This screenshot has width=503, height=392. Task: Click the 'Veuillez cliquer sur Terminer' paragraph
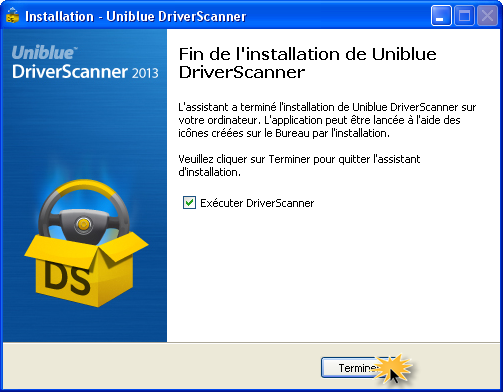click(299, 165)
